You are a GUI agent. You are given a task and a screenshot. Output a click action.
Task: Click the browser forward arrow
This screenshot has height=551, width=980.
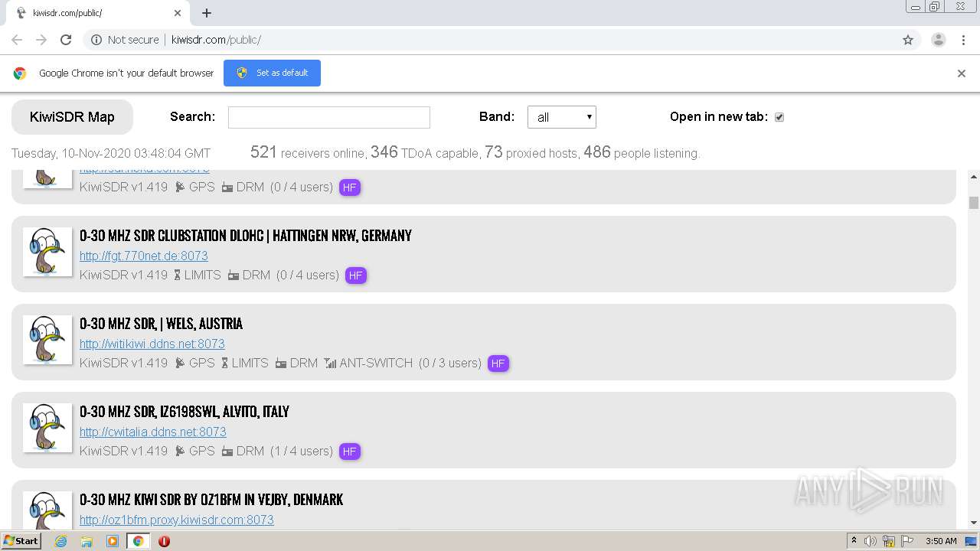[x=41, y=40]
